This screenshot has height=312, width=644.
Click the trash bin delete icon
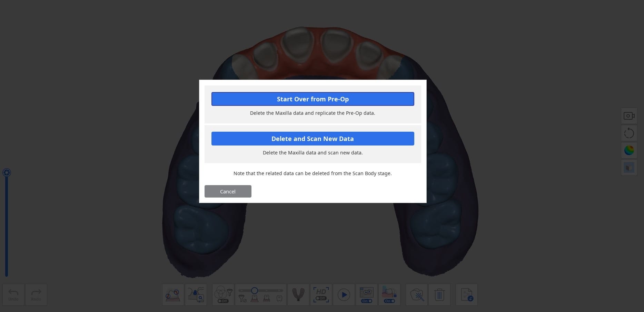coord(439,294)
